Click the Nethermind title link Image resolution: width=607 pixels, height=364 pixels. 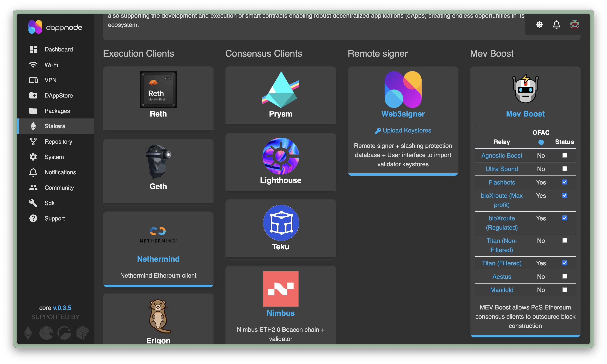158,259
